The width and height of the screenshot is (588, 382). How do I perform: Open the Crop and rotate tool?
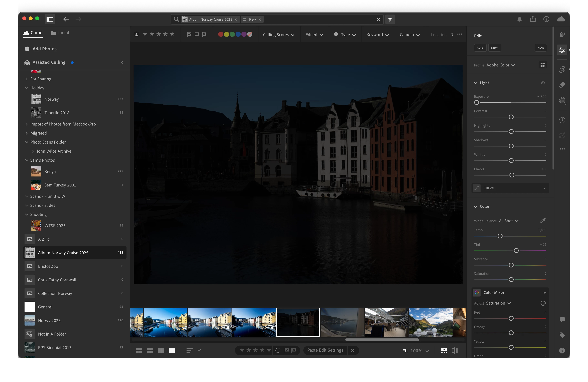tap(562, 69)
